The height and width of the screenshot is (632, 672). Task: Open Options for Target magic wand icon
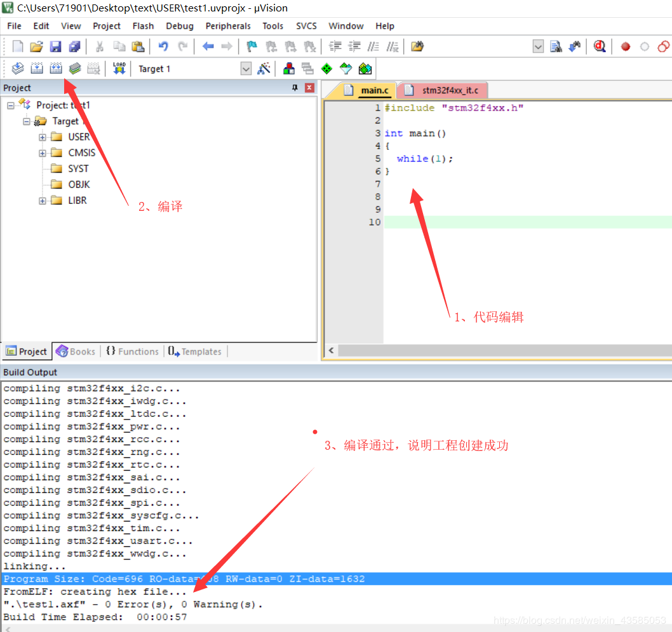point(264,69)
